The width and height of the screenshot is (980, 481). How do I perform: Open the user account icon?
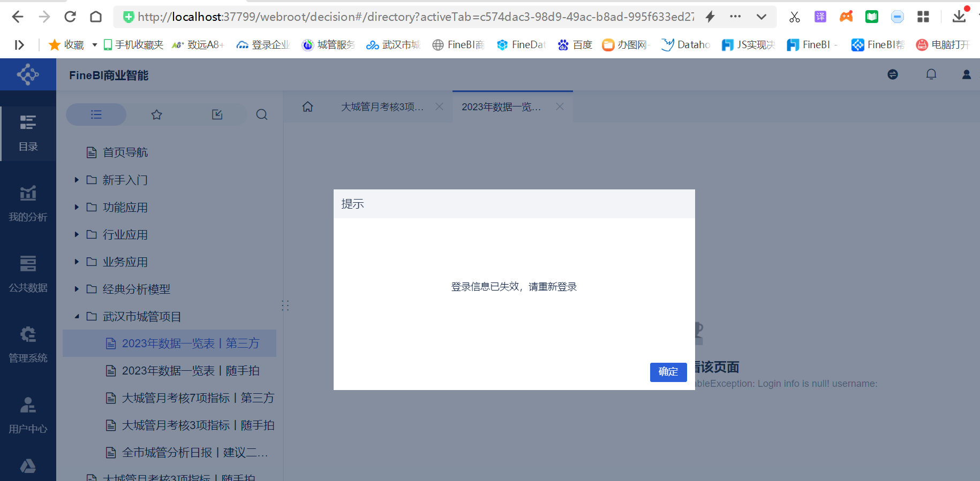click(x=967, y=74)
